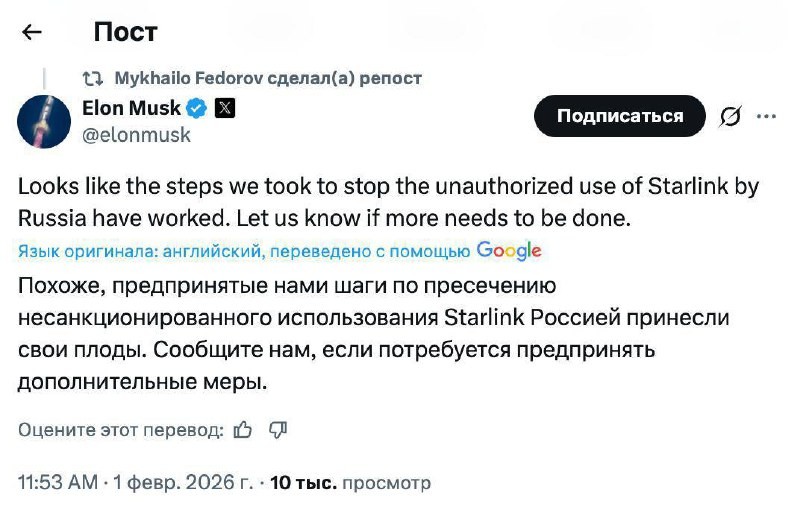Click the repost icon above the post
Screen dimensions: 800x519
click(x=93, y=78)
